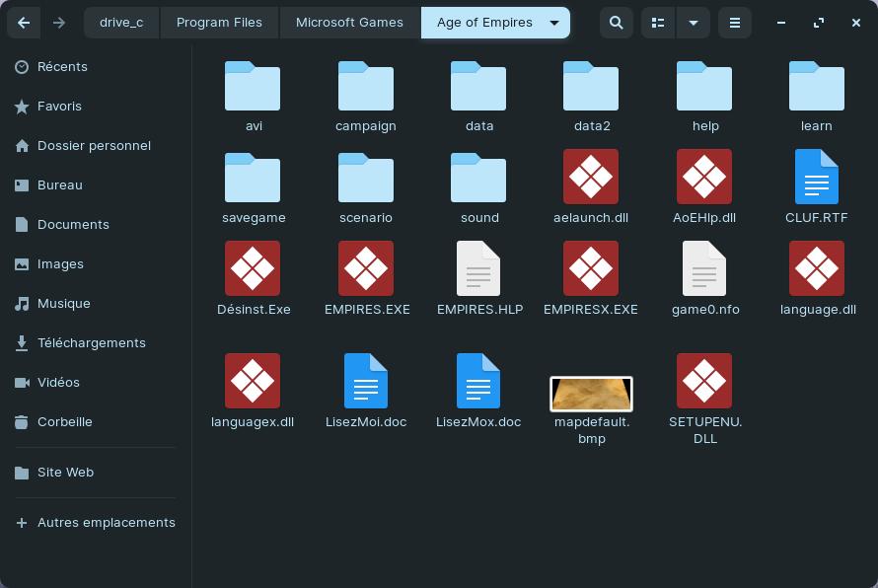Open the hamburger main menu
The height and width of the screenshot is (588, 878).
[x=735, y=23]
